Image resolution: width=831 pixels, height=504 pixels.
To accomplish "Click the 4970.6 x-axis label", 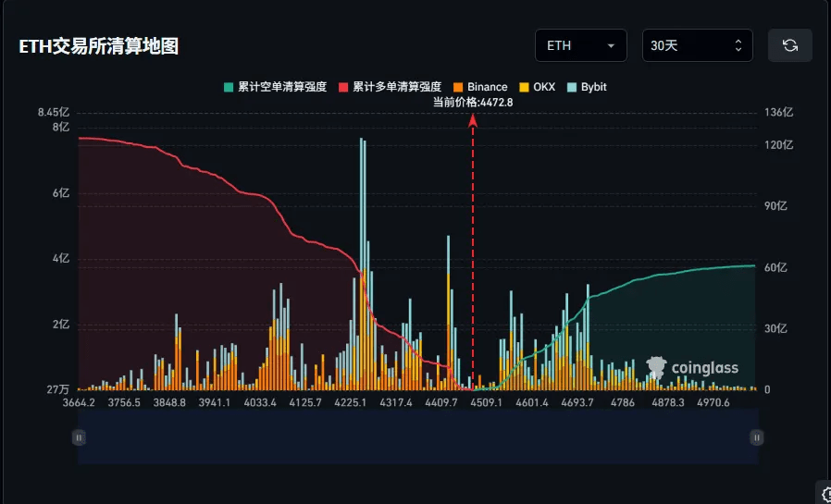I will [x=713, y=403].
